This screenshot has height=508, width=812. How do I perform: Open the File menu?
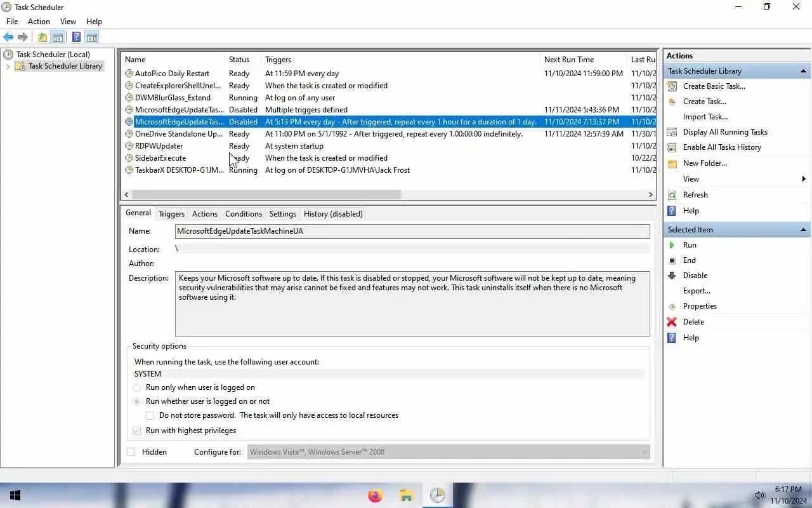[x=12, y=22]
